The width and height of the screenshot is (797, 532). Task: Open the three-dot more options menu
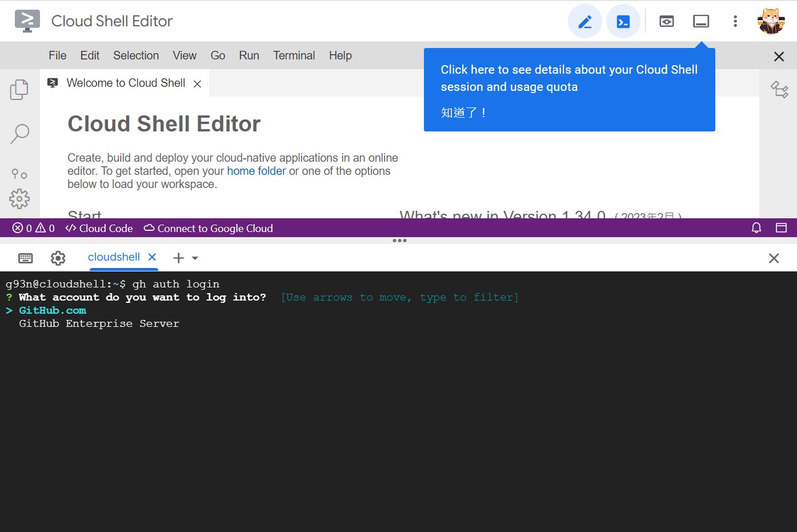[x=735, y=21]
